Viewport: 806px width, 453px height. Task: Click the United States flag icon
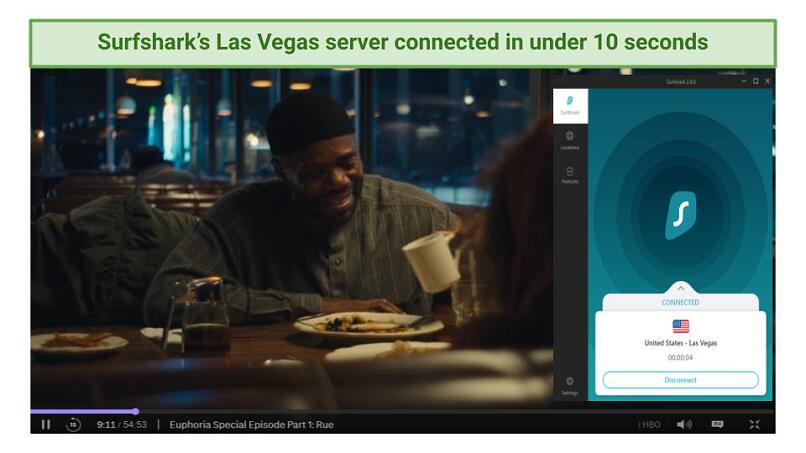click(x=681, y=326)
